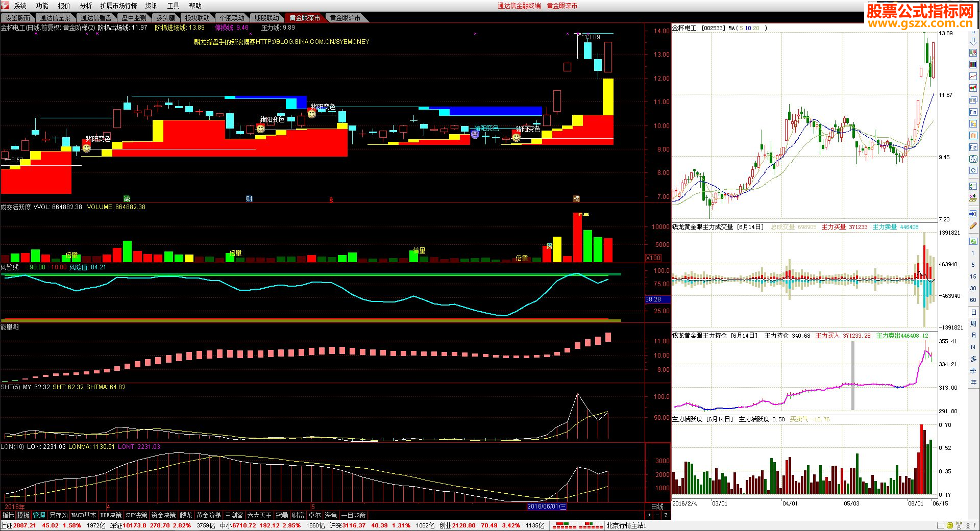Click the colored table grid icon
This screenshot has height=531, width=980.
[973, 65]
